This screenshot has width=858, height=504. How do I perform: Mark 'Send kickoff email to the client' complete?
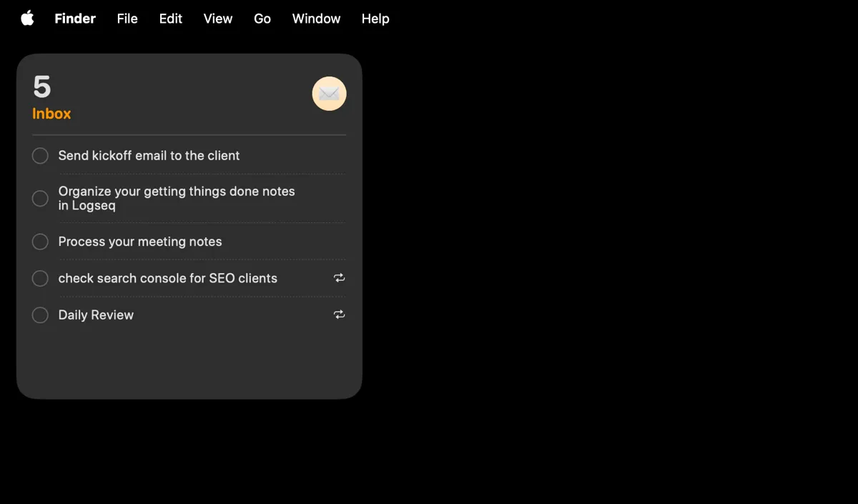[40, 155]
